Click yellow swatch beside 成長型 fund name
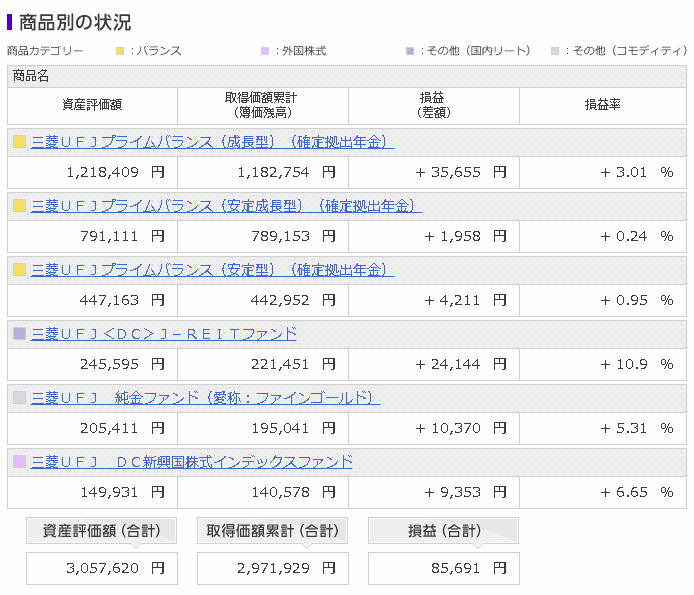The image size is (694, 595). [x=19, y=141]
